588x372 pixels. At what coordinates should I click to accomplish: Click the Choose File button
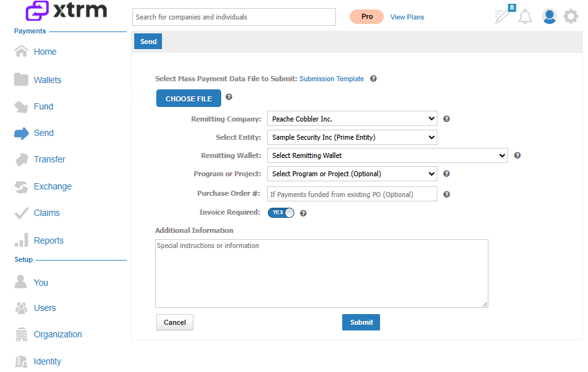(188, 99)
